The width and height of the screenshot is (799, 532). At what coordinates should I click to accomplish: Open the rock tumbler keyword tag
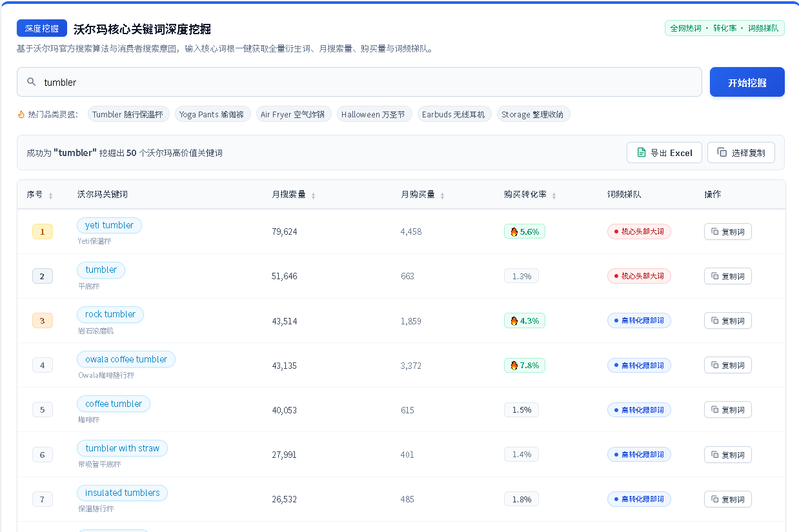point(110,314)
